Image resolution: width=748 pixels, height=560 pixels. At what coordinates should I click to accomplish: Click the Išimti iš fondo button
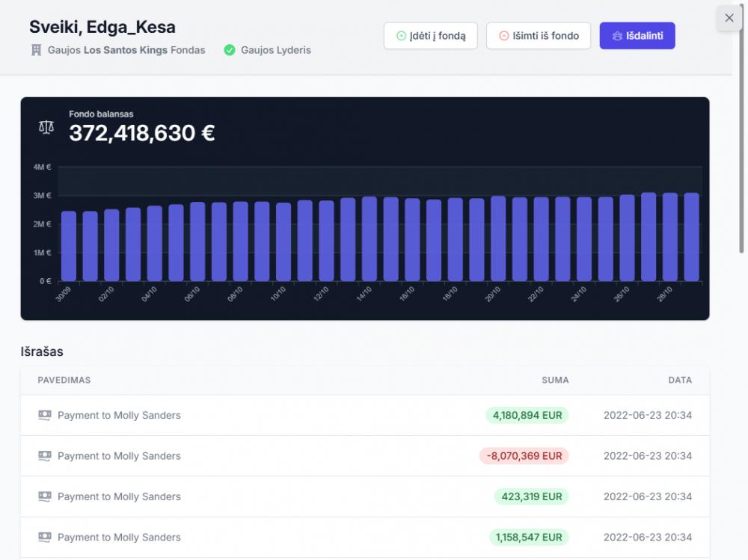[x=538, y=36]
